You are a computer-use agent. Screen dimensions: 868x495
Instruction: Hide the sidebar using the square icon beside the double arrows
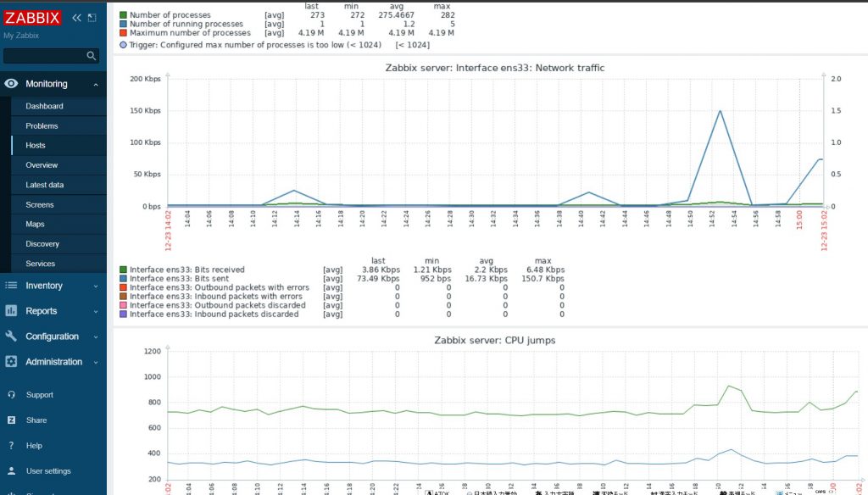92,18
